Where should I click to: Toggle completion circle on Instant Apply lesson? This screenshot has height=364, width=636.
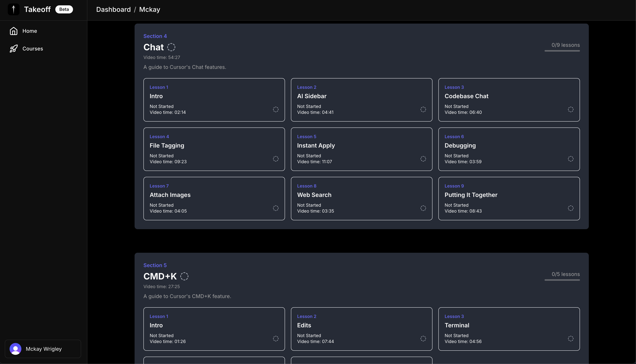pyautogui.click(x=423, y=159)
